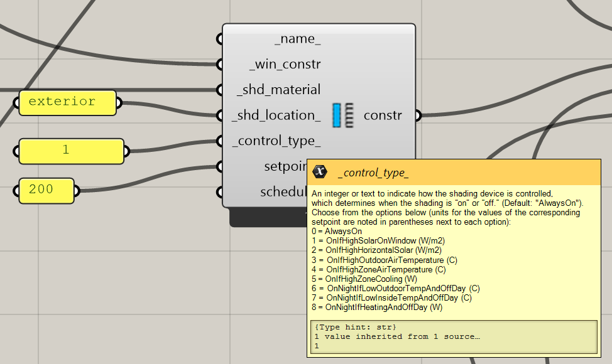The image size is (612, 364).
Task: Select the yellow panel containing 200
Action: 46,190
